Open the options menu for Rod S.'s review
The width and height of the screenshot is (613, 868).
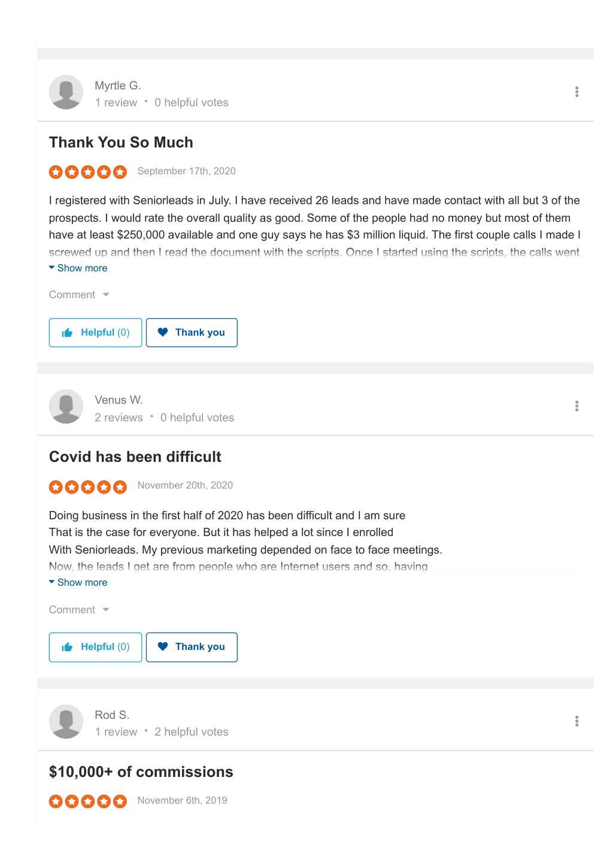click(x=576, y=721)
